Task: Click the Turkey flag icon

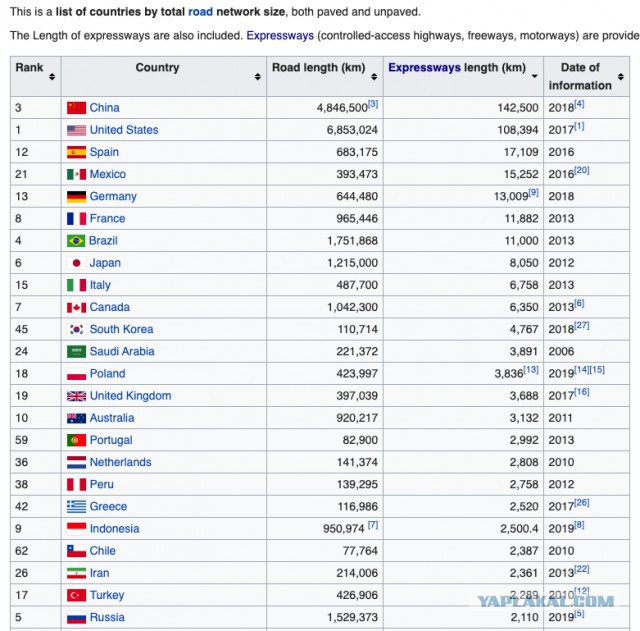Action: tap(76, 595)
